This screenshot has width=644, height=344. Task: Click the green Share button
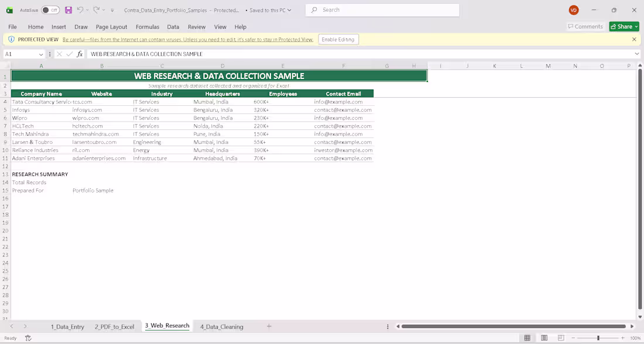pos(624,26)
